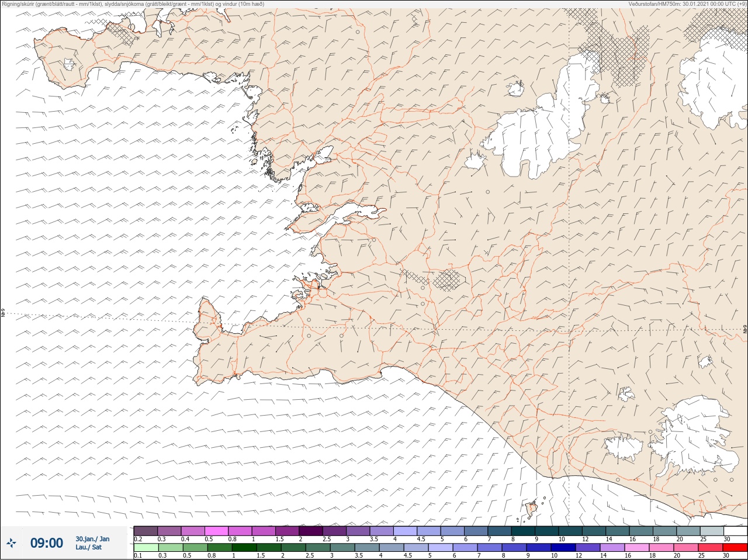Select upper legend teal swatch at 14
The height and width of the screenshot is (560, 748).
click(618, 531)
